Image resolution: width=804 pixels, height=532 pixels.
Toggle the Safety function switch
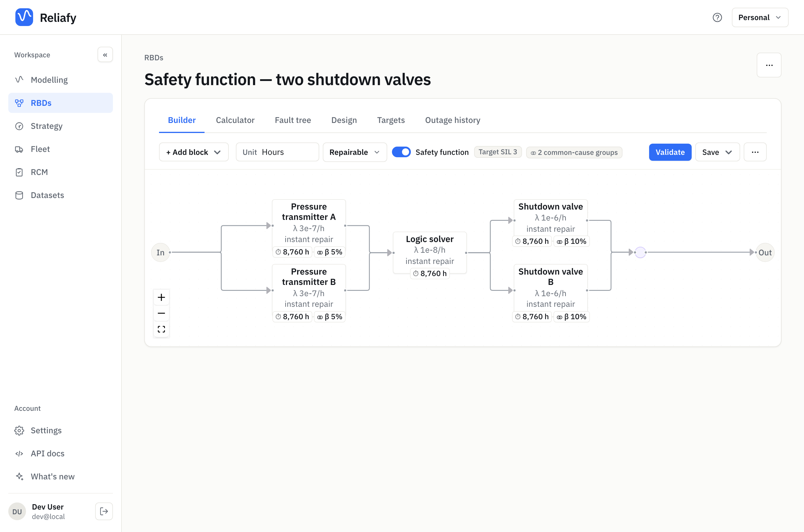point(401,152)
